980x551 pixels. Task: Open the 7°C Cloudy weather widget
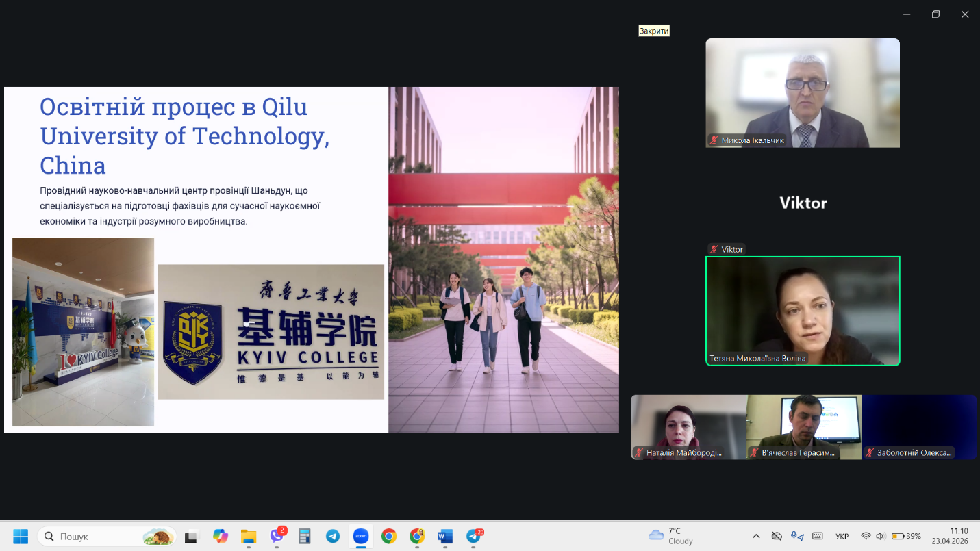pyautogui.click(x=671, y=536)
